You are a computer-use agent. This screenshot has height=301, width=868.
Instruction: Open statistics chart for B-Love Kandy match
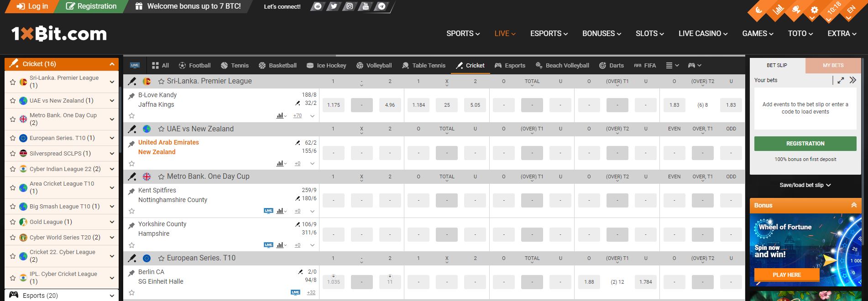[x=281, y=116]
